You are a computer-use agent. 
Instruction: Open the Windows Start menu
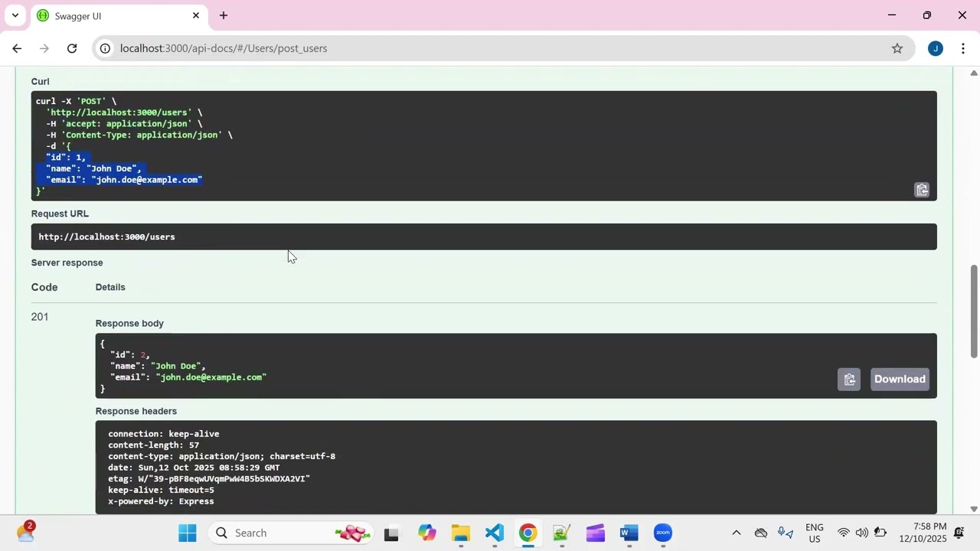[188, 533]
